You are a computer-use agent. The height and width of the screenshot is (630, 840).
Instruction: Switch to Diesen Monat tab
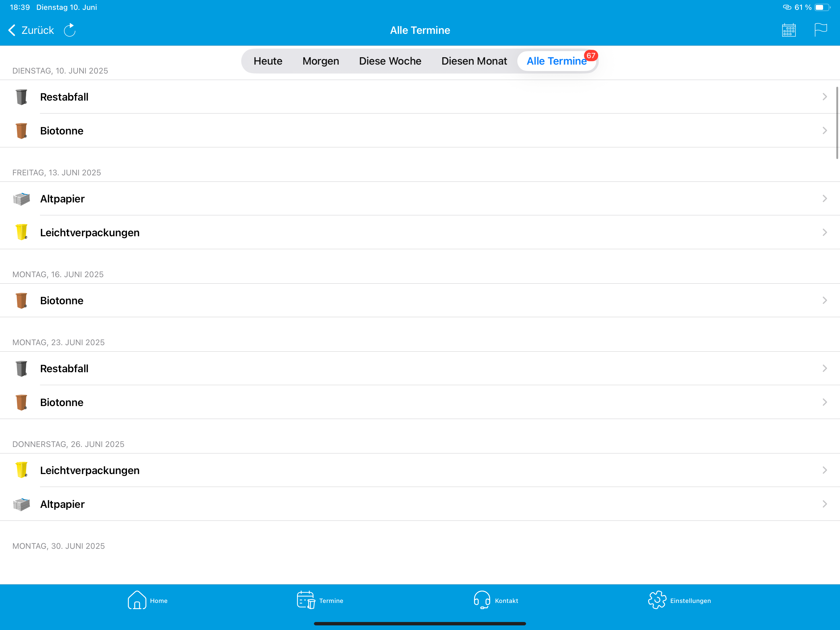point(474,61)
